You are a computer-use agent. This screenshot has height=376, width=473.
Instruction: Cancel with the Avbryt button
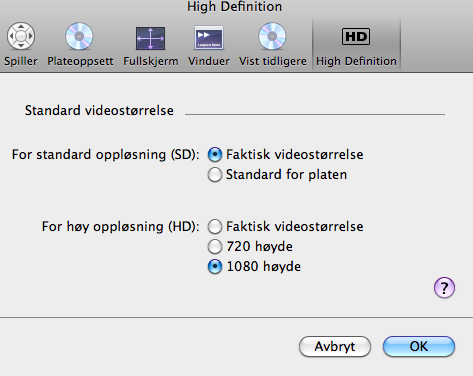[x=335, y=346]
